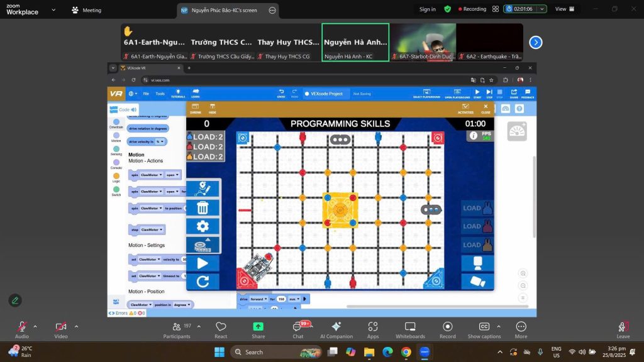Click the STEP icon in VEXcode toolbar
This screenshot has height=362, width=644.
(x=489, y=94)
